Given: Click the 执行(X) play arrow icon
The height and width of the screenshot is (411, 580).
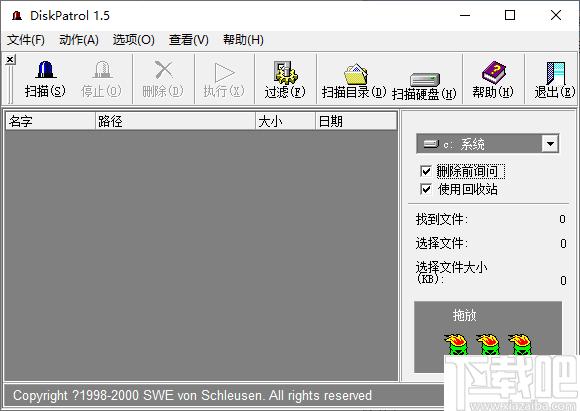Looking at the screenshot, I should [x=224, y=72].
